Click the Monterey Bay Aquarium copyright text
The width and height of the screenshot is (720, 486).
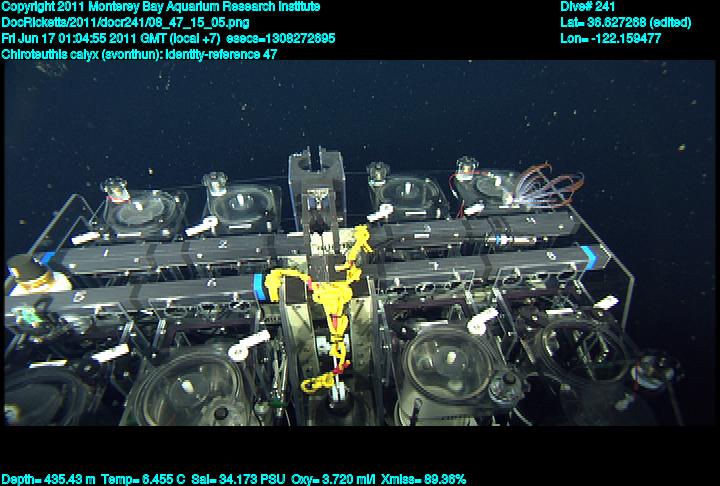click(x=161, y=7)
